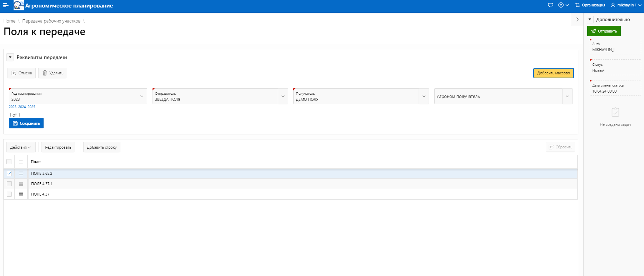The image size is (644, 276).
Task: Go to Передача рабочих участков breadcrumb
Action: pos(51,21)
